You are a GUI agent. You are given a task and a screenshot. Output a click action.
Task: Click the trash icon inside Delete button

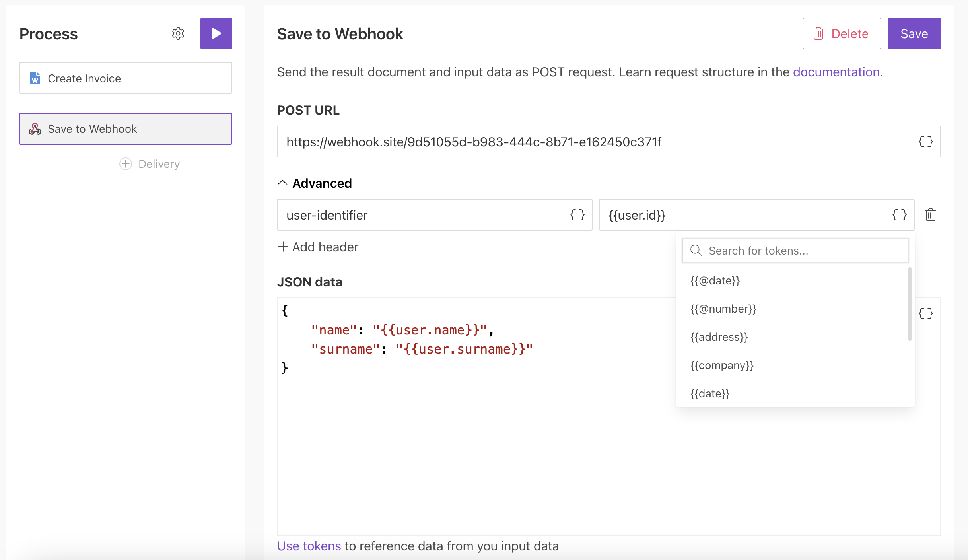click(818, 33)
